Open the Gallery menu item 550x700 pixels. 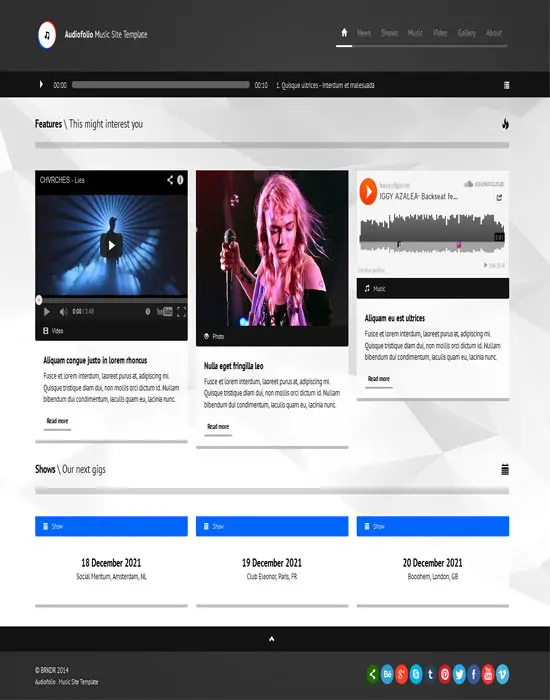tap(467, 33)
